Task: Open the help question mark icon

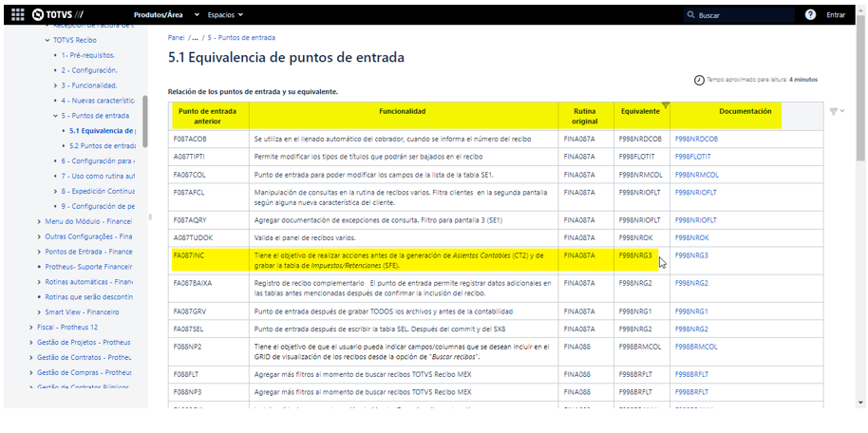Action: pos(810,15)
